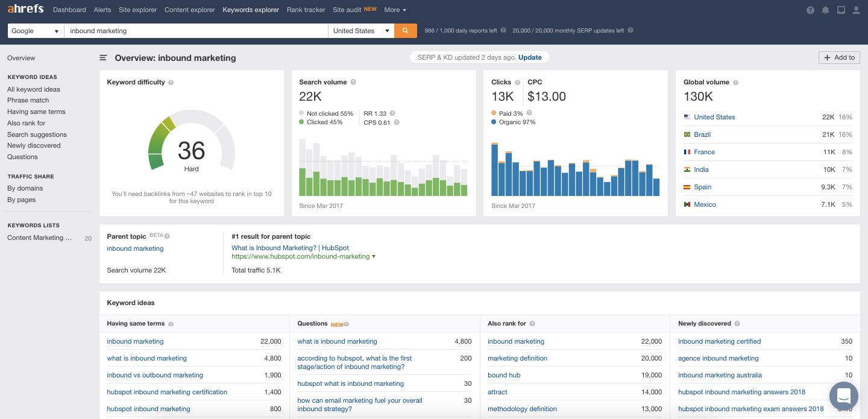Click the info icon beside Paid 3%

pos(529,113)
